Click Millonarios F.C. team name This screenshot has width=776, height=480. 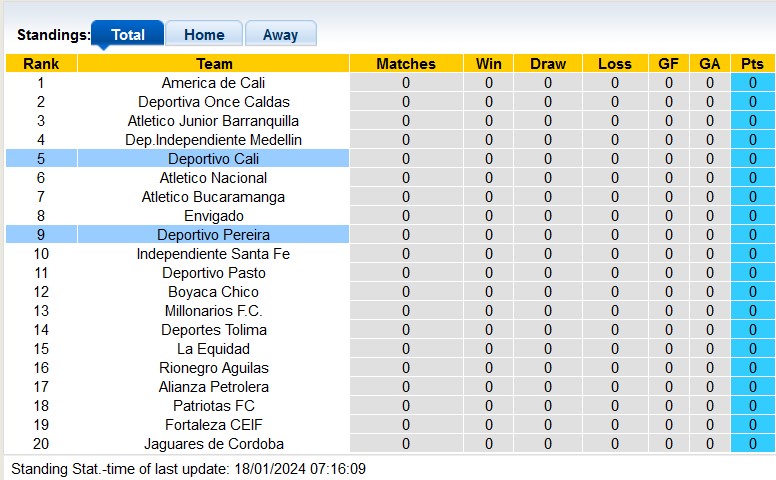[214, 311]
